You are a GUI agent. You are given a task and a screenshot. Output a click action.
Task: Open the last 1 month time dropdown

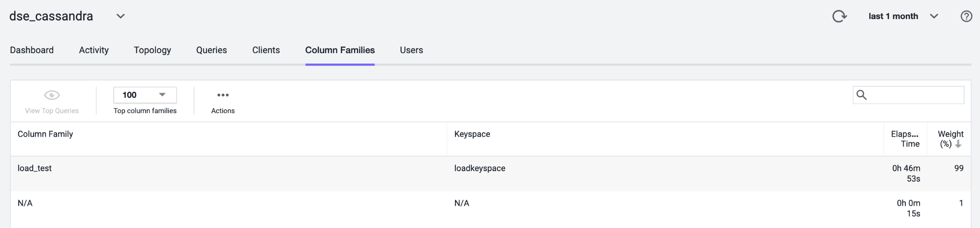[903, 16]
